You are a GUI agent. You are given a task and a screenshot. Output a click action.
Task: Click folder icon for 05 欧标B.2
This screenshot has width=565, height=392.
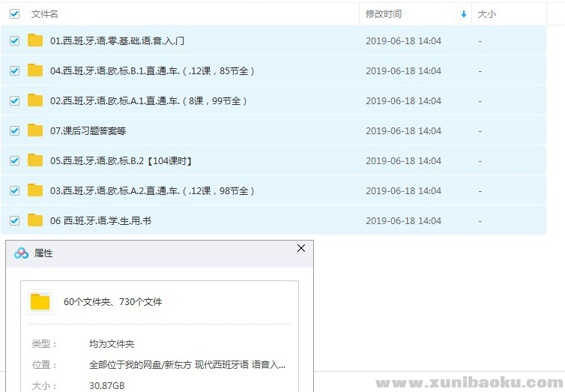tap(35, 160)
